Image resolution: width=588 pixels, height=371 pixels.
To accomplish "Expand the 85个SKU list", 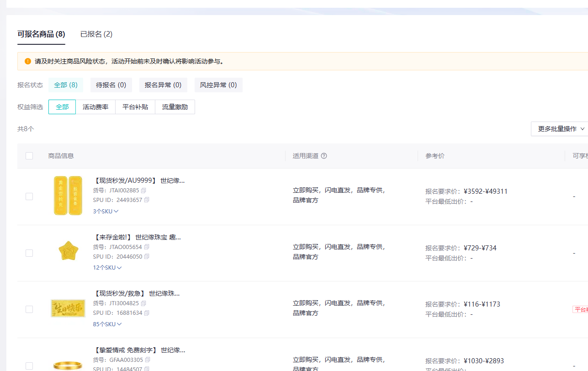I will 107,324.
